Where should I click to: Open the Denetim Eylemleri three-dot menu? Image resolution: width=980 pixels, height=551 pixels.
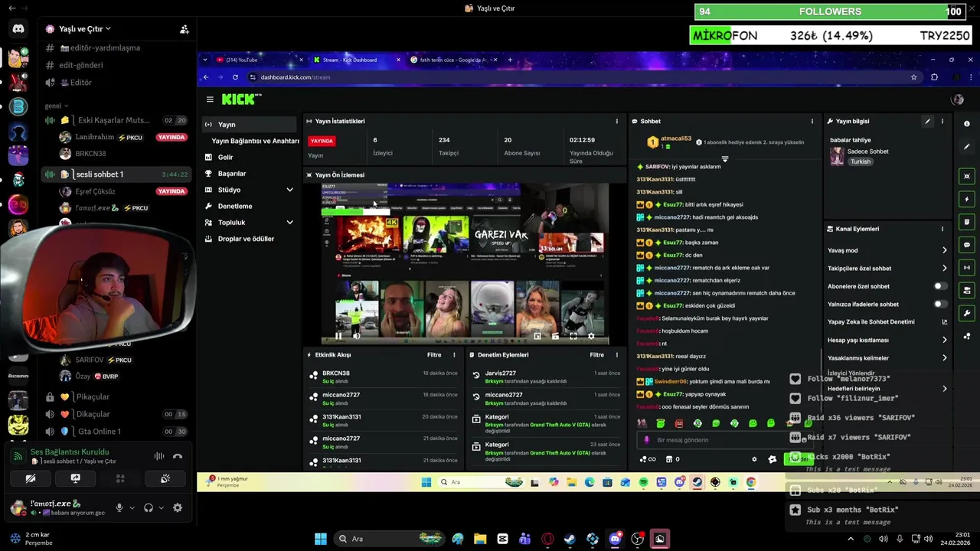[617, 355]
